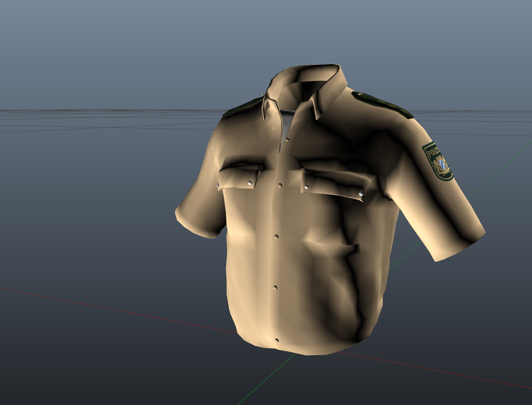The width and height of the screenshot is (532, 405).
Task: Click the placket-side stud on viewer's-right pocket flap
Action: click(x=306, y=187)
